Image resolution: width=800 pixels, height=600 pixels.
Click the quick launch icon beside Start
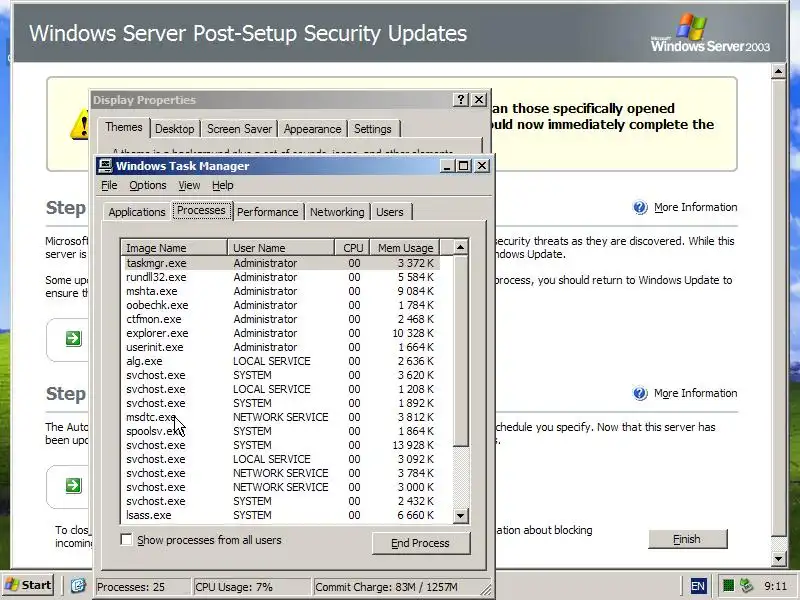[78, 585]
